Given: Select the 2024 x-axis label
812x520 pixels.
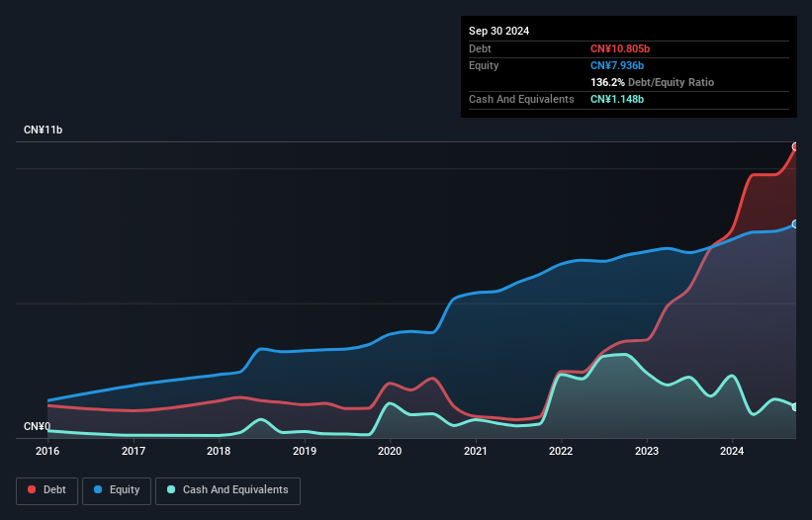Looking at the screenshot, I should pyautogui.click(x=732, y=451).
